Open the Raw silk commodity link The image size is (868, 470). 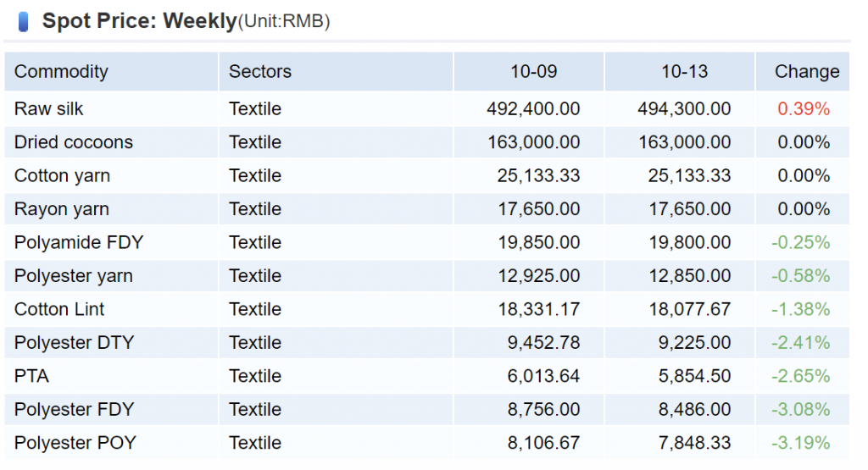48,109
